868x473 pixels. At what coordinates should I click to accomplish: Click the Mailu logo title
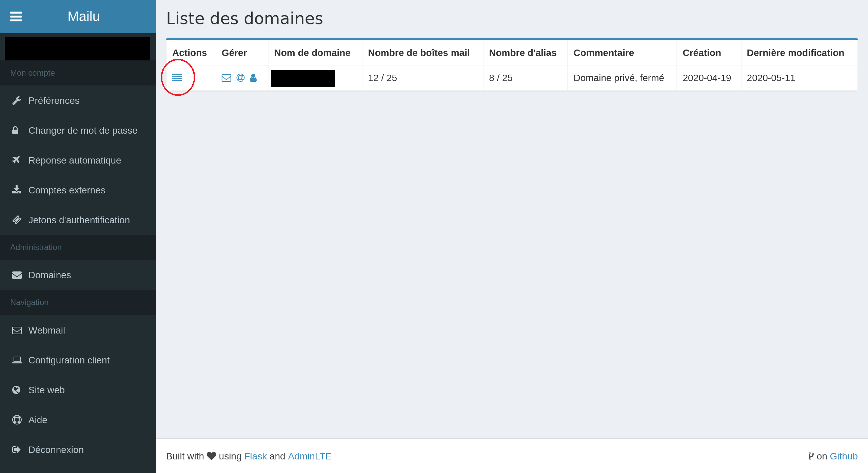(83, 16)
